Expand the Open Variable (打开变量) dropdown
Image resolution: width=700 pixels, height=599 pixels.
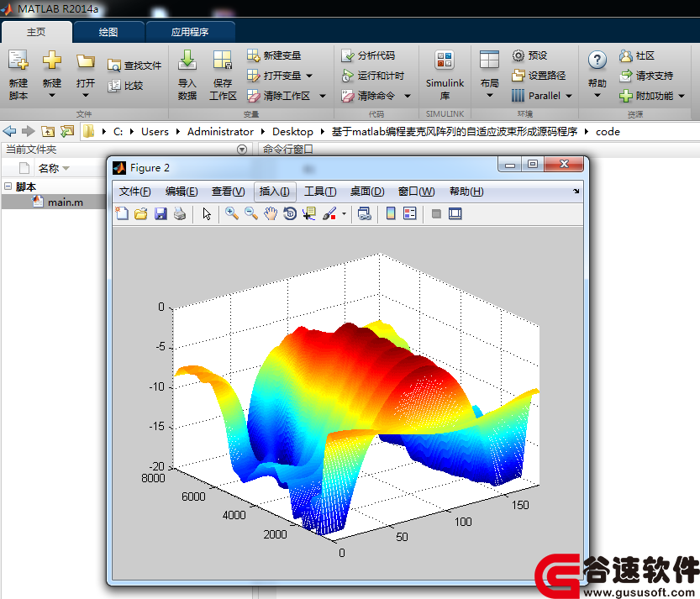click(x=309, y=76)
